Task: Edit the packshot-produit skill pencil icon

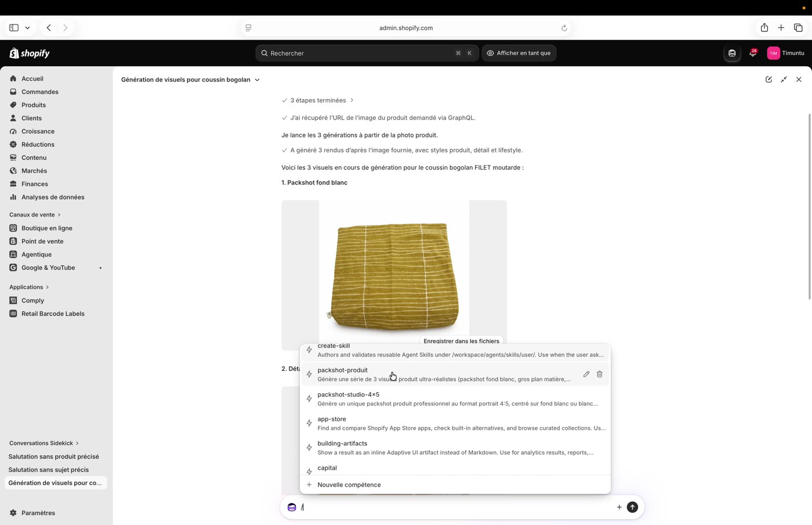Action: coord(586,374)
